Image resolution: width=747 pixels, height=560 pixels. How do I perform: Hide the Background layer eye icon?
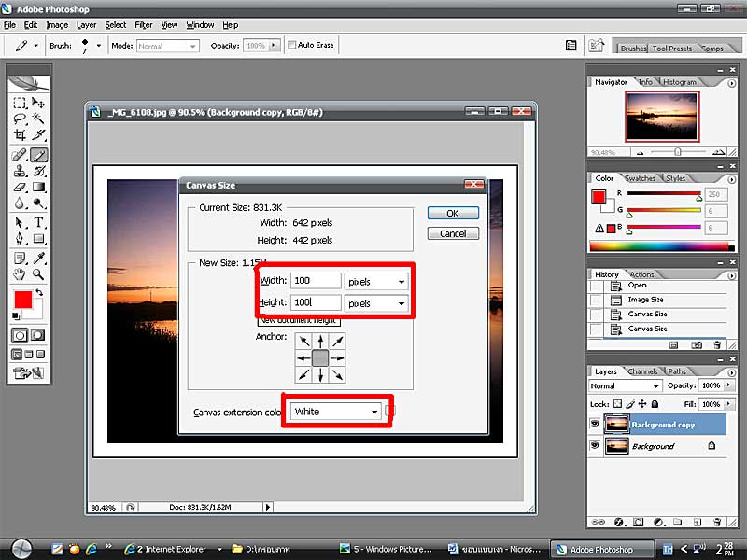coord(595,445)
